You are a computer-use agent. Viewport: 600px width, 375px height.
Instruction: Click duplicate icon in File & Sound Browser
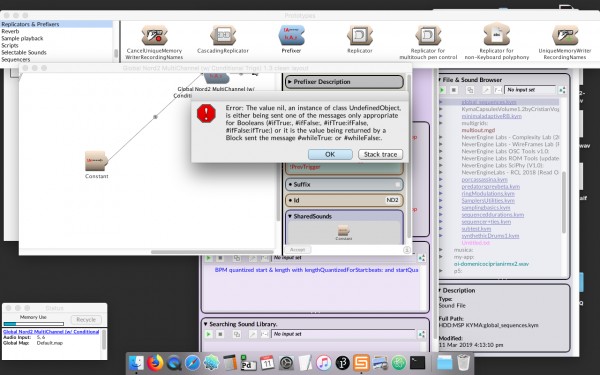coord(470,90)
